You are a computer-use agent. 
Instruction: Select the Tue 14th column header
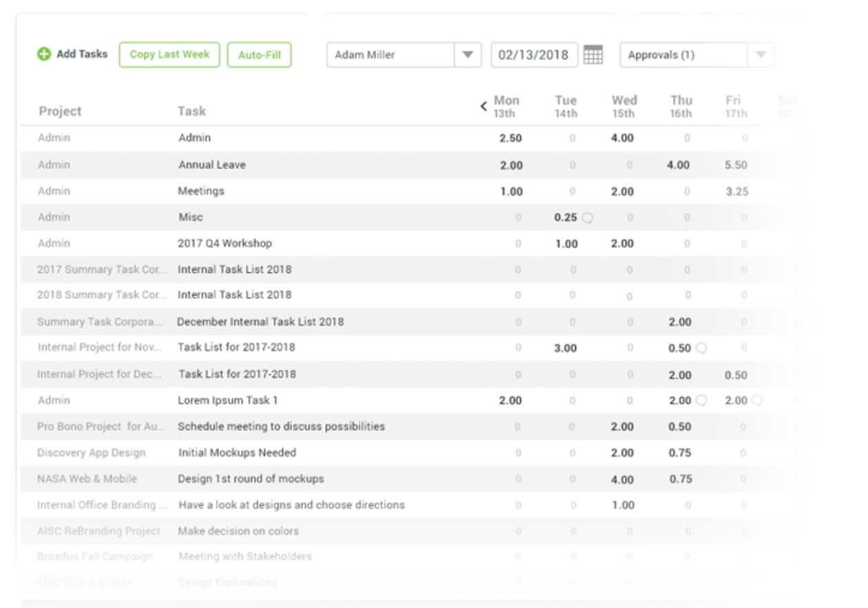566,107
